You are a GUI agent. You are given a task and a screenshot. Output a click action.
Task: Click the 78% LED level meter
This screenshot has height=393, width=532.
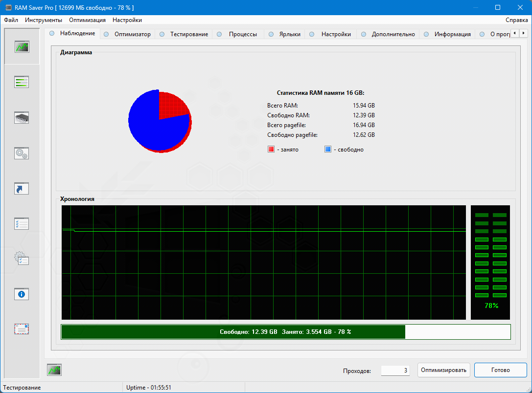(490, 262)
